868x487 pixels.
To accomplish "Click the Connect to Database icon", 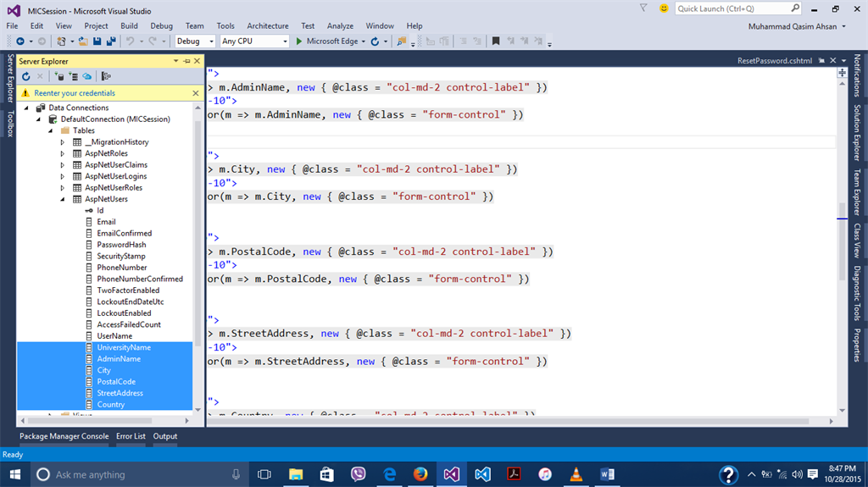I will pos(61,76).
